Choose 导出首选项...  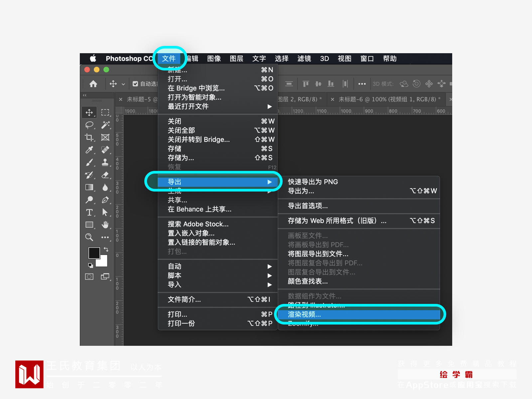point(359,206)
